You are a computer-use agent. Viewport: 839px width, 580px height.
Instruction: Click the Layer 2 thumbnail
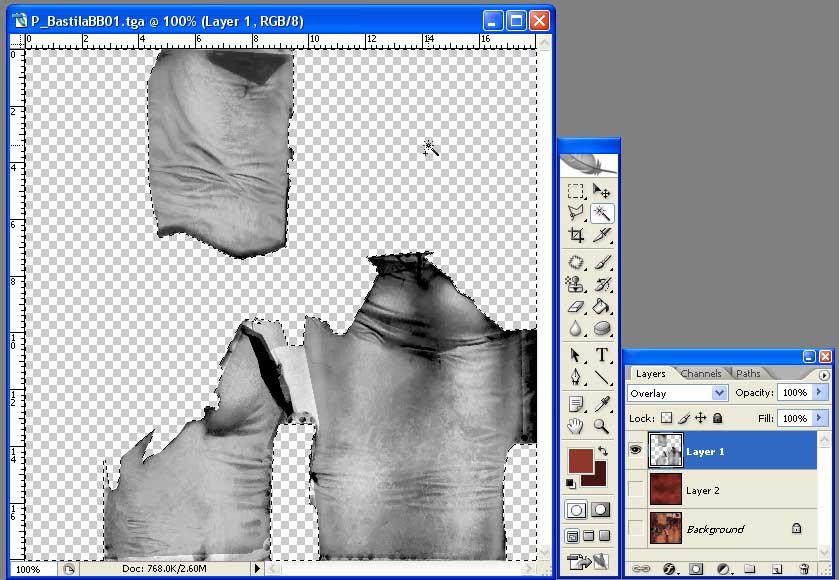pyautogui.click(x=665, y=490)
